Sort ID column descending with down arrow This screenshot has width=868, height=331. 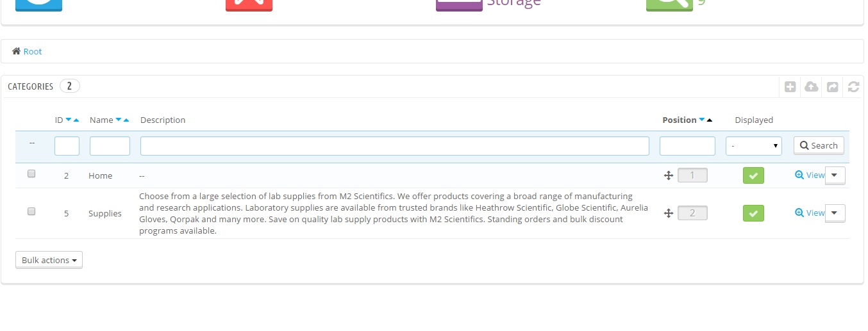click(69, 120)
